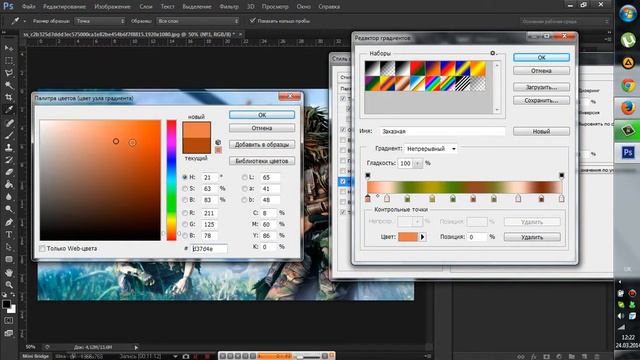The image size is (640, 360).
Task: Select the B brightness radio button below S
Action: click(185, 200)
